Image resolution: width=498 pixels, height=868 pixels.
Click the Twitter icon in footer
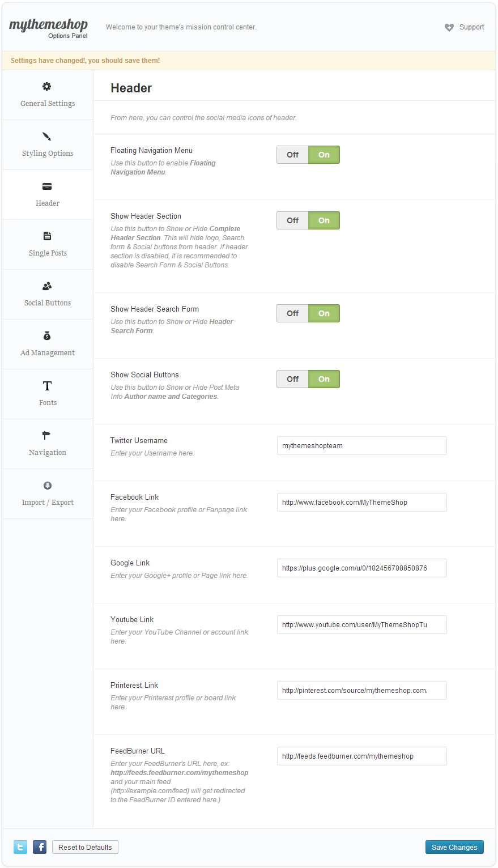pos(20,847)
